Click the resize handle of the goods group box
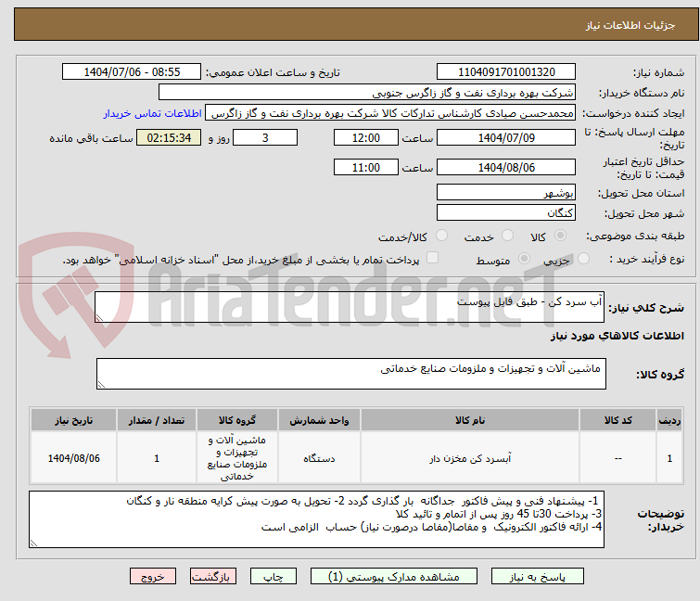700x601 pixels. 101,385
